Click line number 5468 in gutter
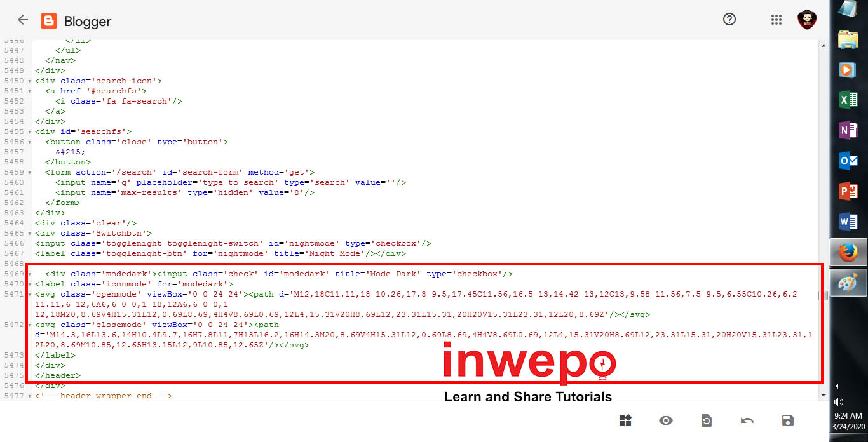Screen dimensions: 868x442 [13, 264]
